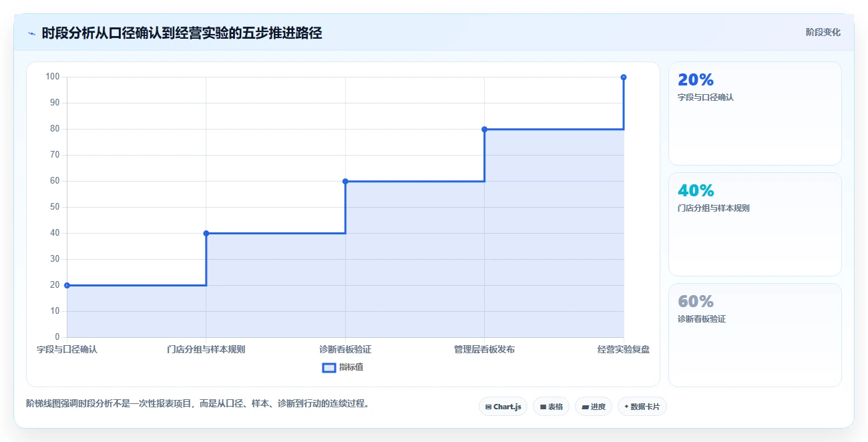Open the 20% 字段与口径确认 card
868x442 pixels.
(755, 114)
